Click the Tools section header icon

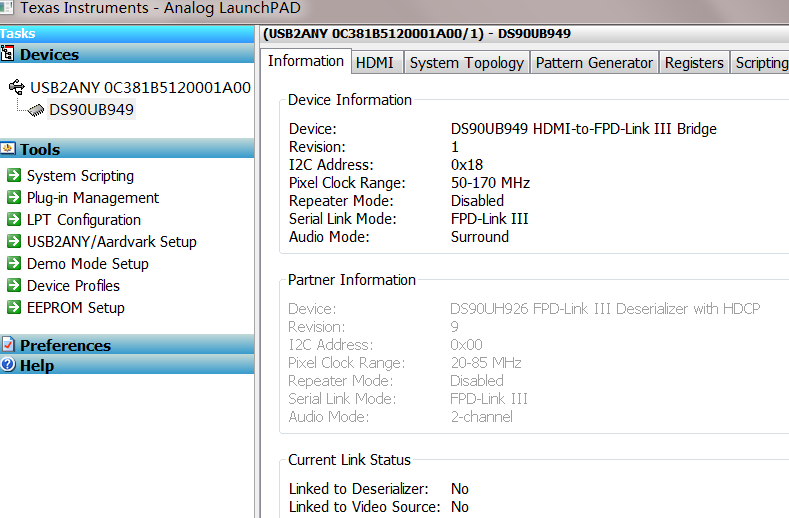[7, 149]
